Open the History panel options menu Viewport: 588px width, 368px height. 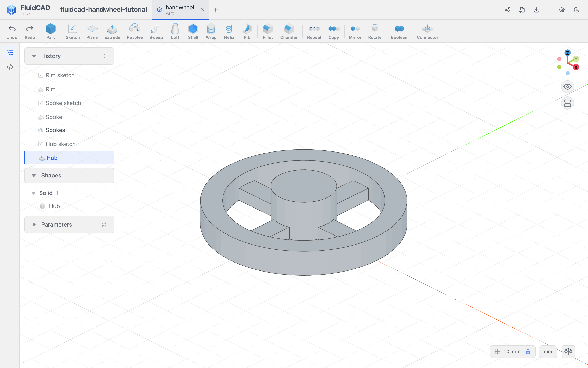point(104,56)
